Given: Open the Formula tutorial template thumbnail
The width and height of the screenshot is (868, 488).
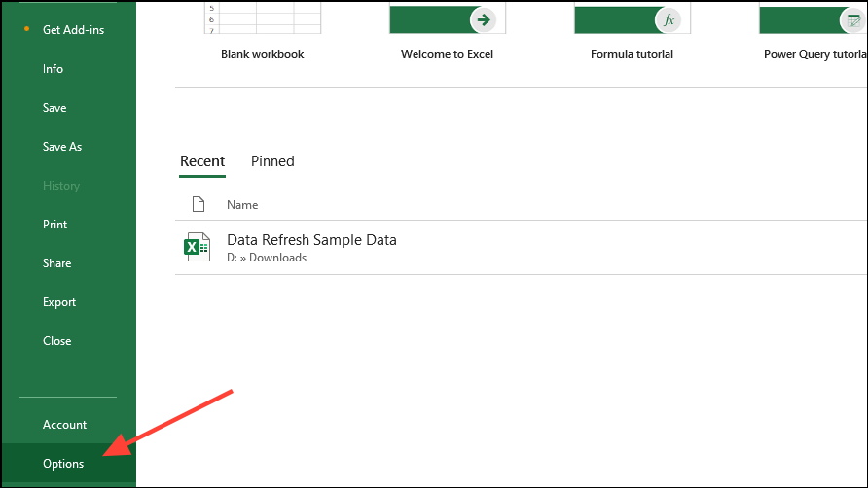Looking at the screenshot, I should tap(633, 17).
